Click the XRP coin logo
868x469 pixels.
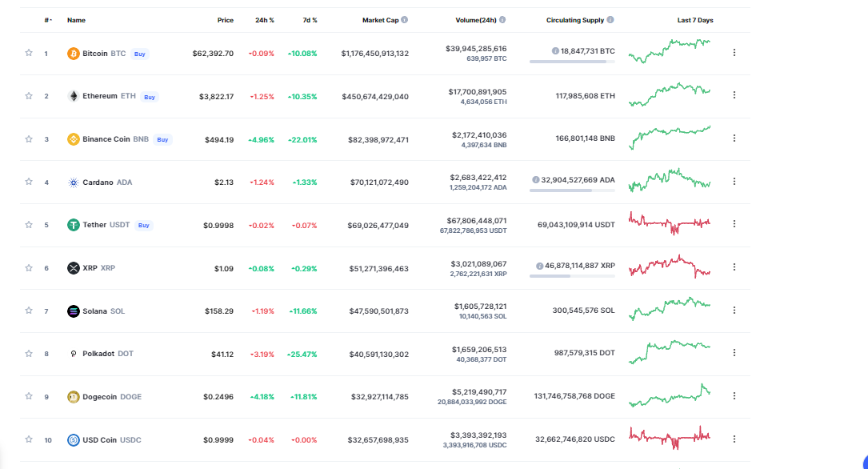coord(73,268)
